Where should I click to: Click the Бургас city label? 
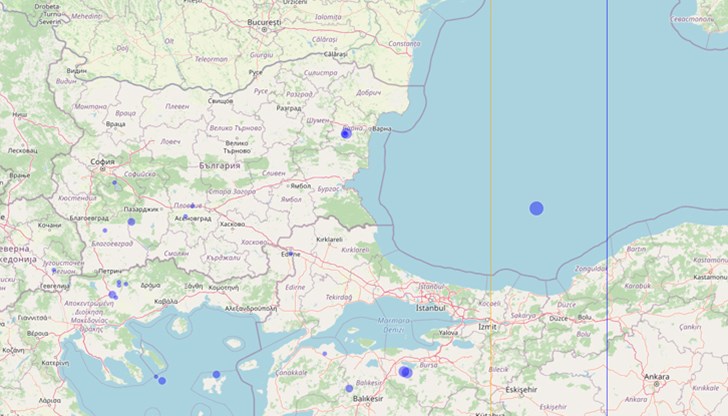[x=327, y=188]
